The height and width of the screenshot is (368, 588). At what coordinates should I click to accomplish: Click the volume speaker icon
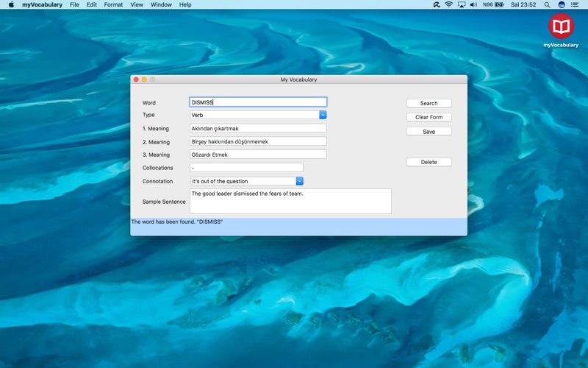point(473,4)
